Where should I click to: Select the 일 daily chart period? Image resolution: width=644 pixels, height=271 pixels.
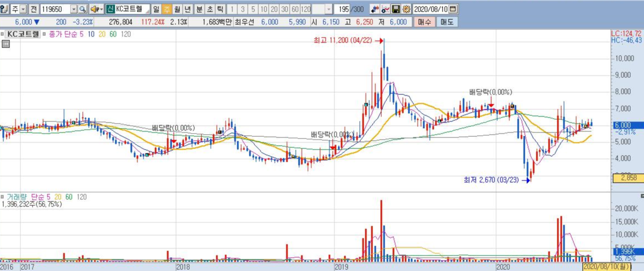(x=157, y=9)
